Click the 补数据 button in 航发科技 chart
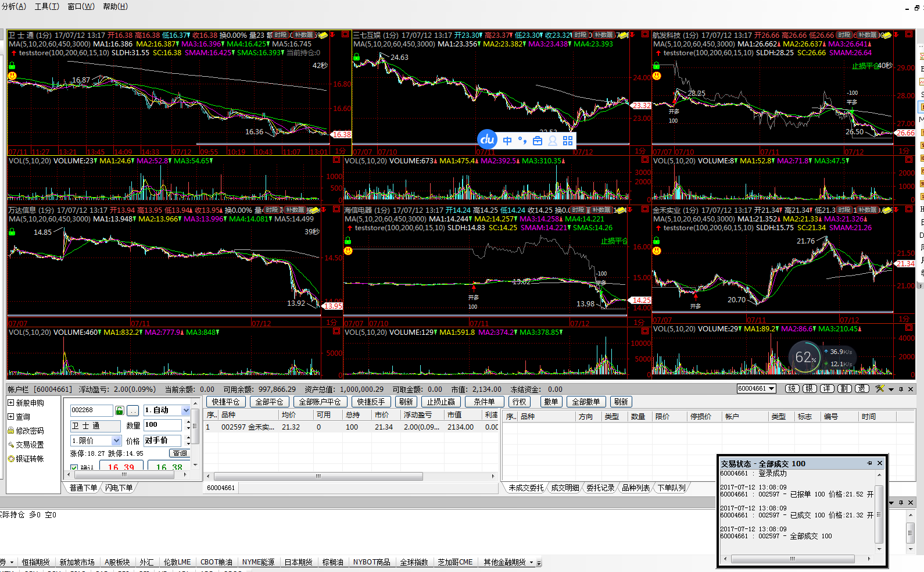The width and height of the screenshot is (924, 572). (867, 35)
